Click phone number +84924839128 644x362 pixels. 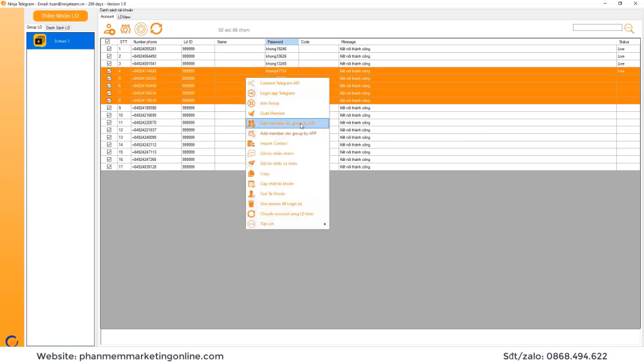tap(144, 167)
